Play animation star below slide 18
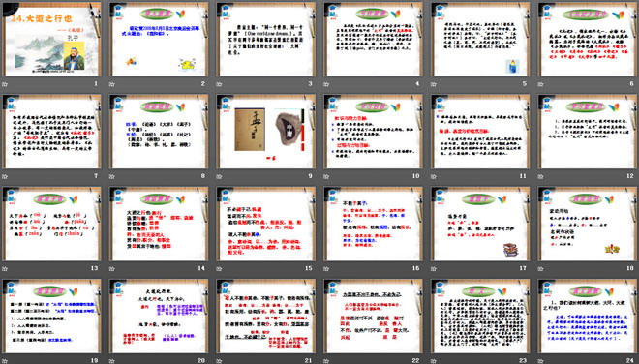This screenshot has height=364, width=639. point(541,268)
